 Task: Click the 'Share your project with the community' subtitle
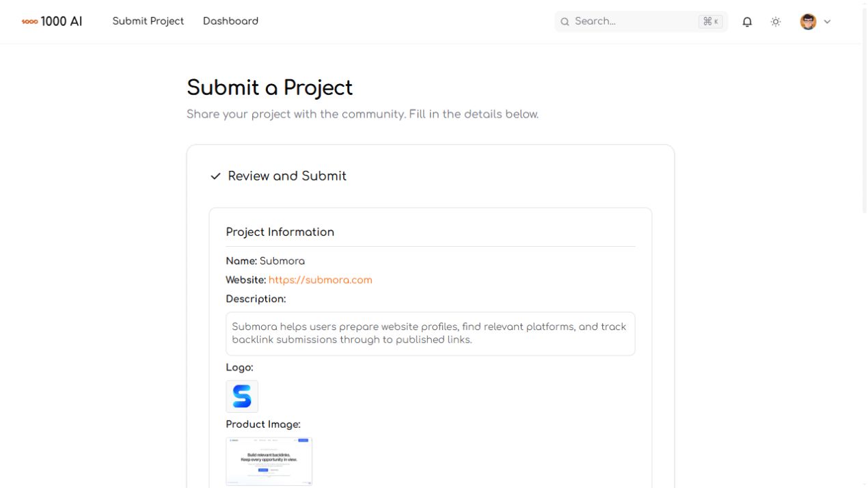[x=363, y=114]
